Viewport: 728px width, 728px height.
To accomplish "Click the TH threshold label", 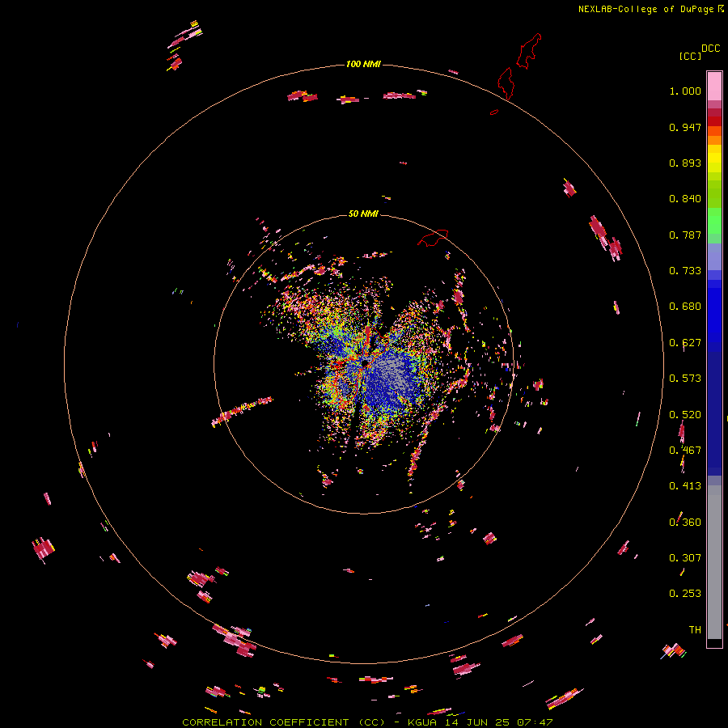I will tap(695, 630).
